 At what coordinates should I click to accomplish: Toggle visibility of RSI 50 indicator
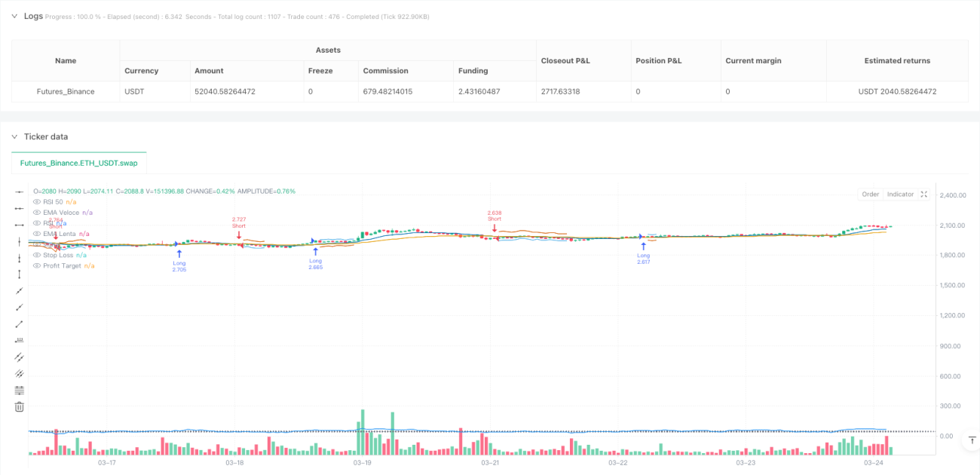pyautogui.click(x=38, y=202)
